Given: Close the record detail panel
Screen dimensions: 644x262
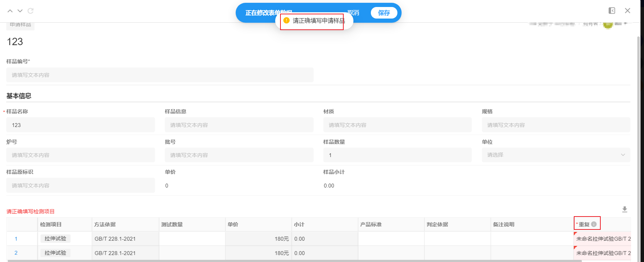Looking at the screenshot, I should coord(628,11).
